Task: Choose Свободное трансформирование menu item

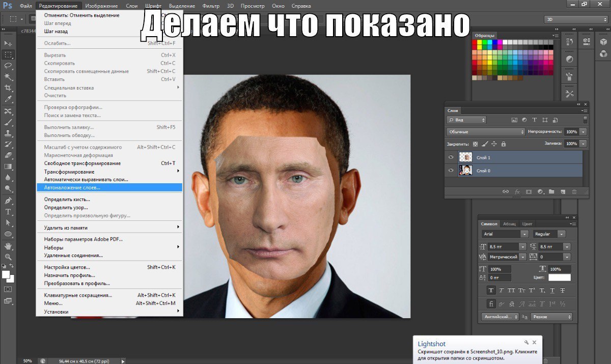Action: point(109,163)
